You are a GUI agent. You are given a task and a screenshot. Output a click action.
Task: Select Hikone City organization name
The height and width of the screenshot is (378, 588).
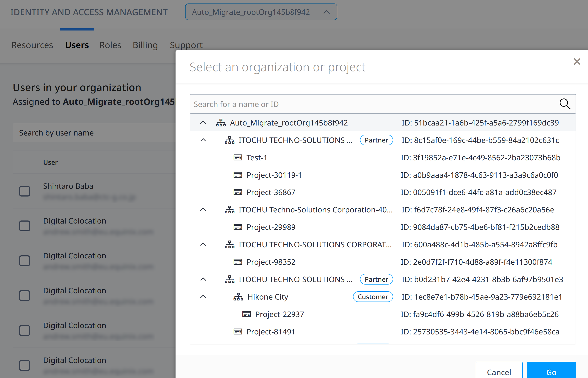pyautogui.click(x=268, y=297)
